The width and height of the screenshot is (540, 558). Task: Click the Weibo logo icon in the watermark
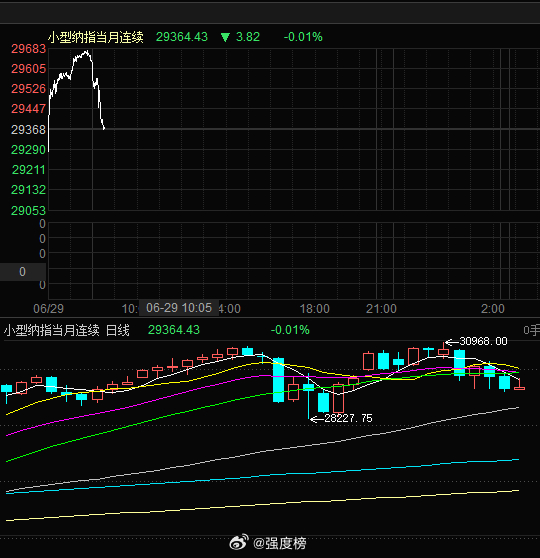tap(239, 542)
